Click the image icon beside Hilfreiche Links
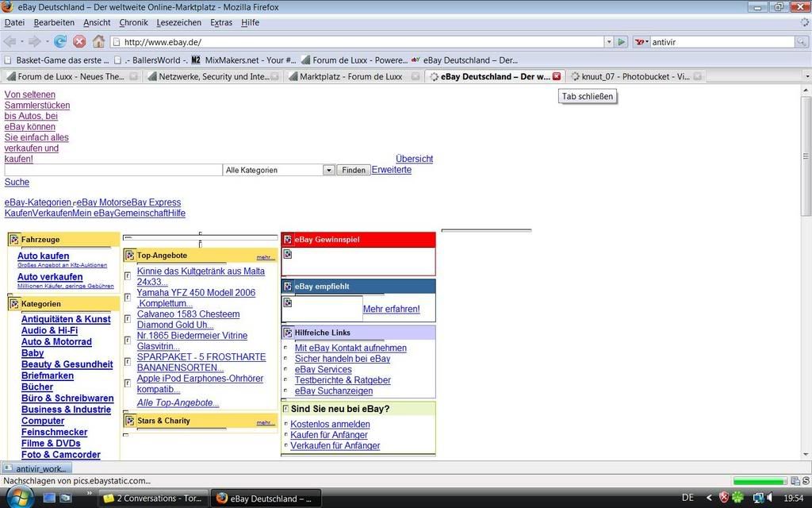812x508 pixels. 287,333
